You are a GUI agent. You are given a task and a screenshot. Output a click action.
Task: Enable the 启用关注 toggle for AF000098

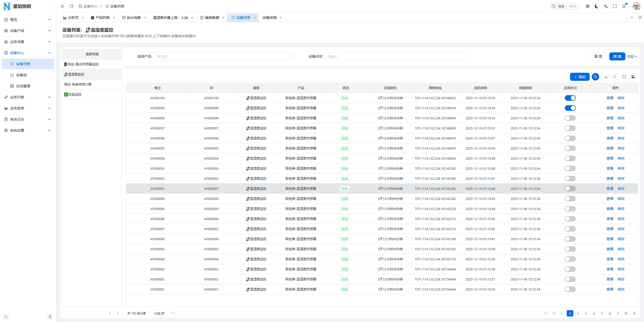[x=570, y=118]
